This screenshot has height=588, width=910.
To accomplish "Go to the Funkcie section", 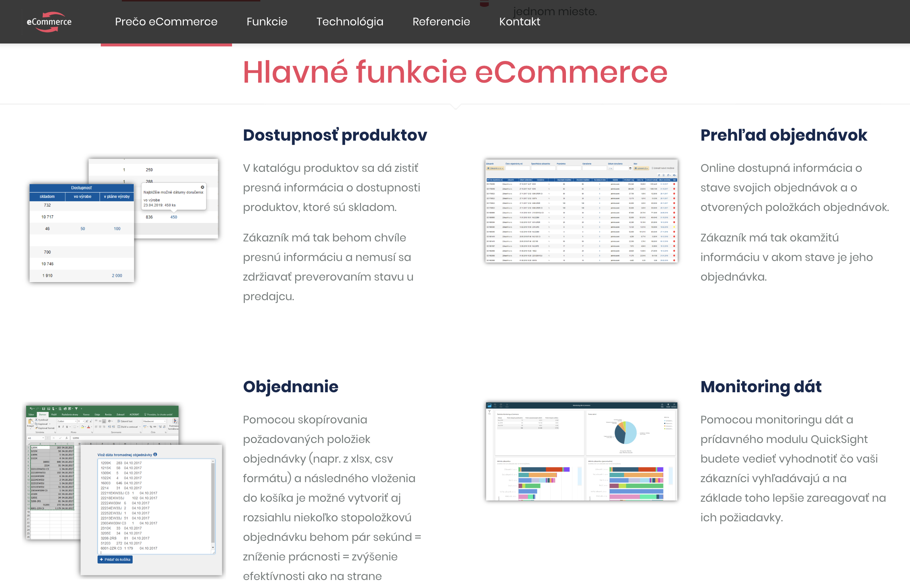I will point(267,22).
